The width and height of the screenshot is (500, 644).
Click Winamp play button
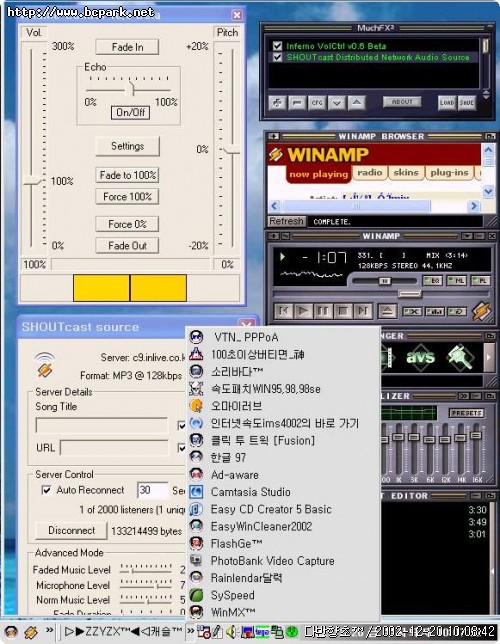tap(303, 311)
